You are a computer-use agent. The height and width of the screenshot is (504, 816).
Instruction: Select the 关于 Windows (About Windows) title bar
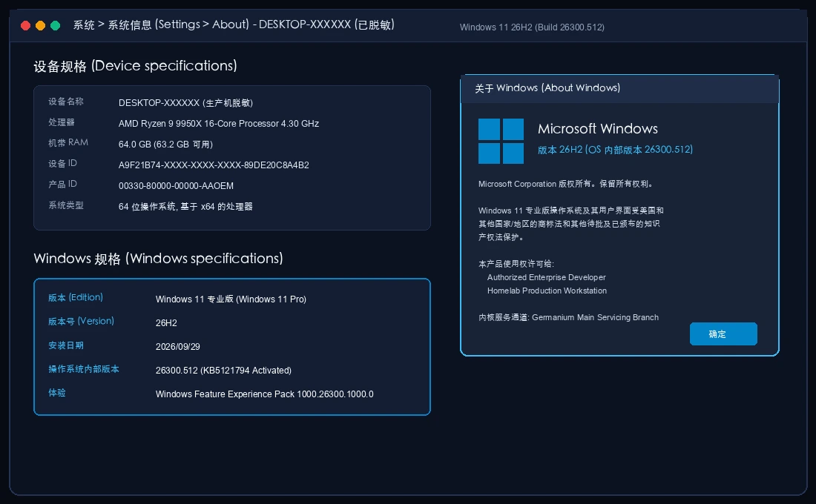pyautogui.click(x=619, y=89)
